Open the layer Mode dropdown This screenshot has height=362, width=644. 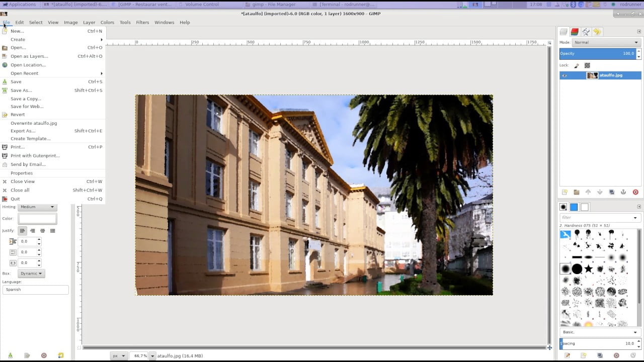(x=605, y=42)
